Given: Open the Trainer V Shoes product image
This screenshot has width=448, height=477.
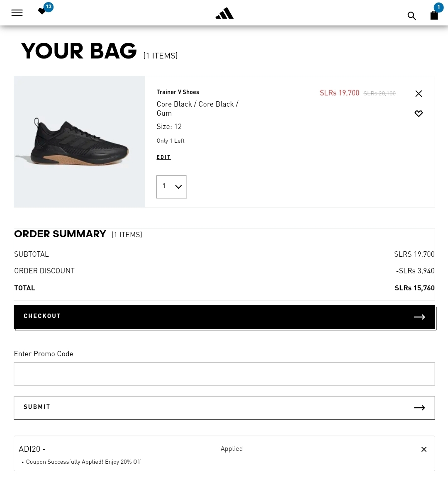Looking at the screenshot, I should 79,142.
